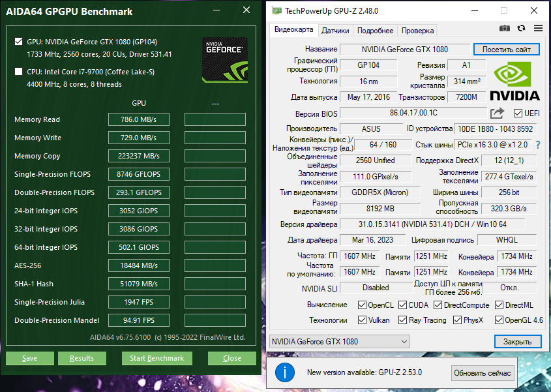Click the GeForce logo in AIDA64

point(225,60)
